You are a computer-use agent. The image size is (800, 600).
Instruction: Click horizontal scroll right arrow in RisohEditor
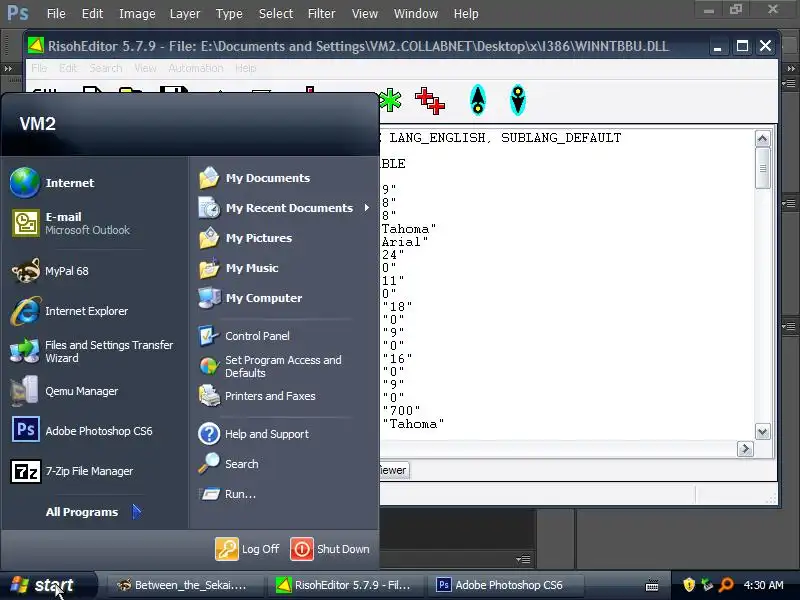(745, 449)
